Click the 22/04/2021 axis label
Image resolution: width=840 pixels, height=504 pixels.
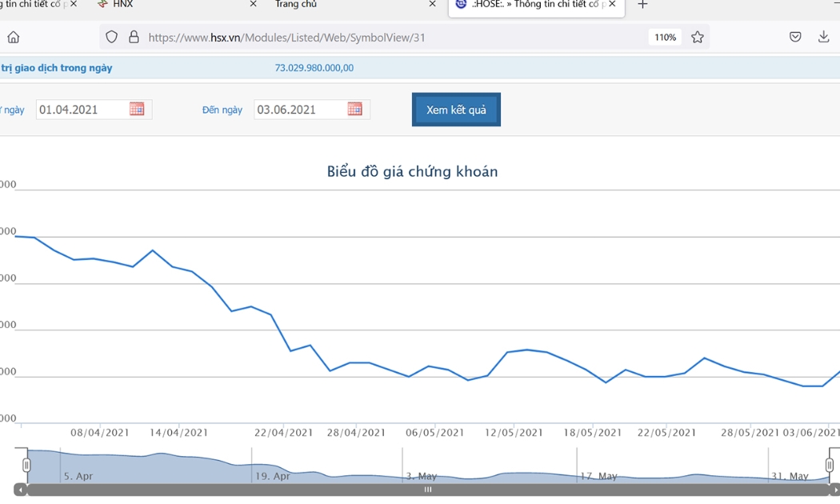point(283,433)
